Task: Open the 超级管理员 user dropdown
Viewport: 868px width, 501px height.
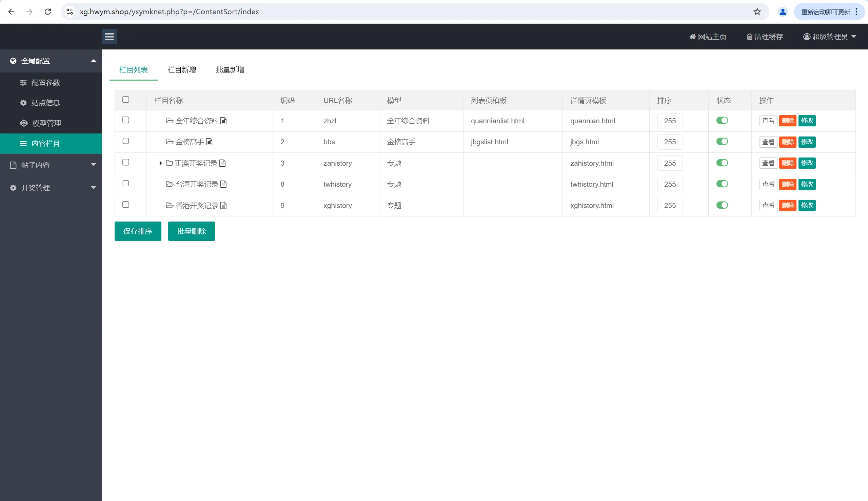Action: [830, 37]
